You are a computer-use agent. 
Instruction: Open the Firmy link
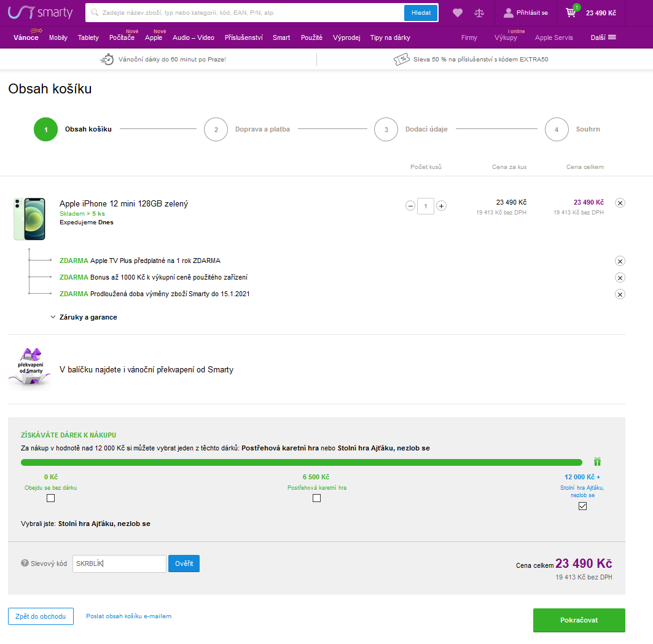pyautogui.click(x=469, y=37)
